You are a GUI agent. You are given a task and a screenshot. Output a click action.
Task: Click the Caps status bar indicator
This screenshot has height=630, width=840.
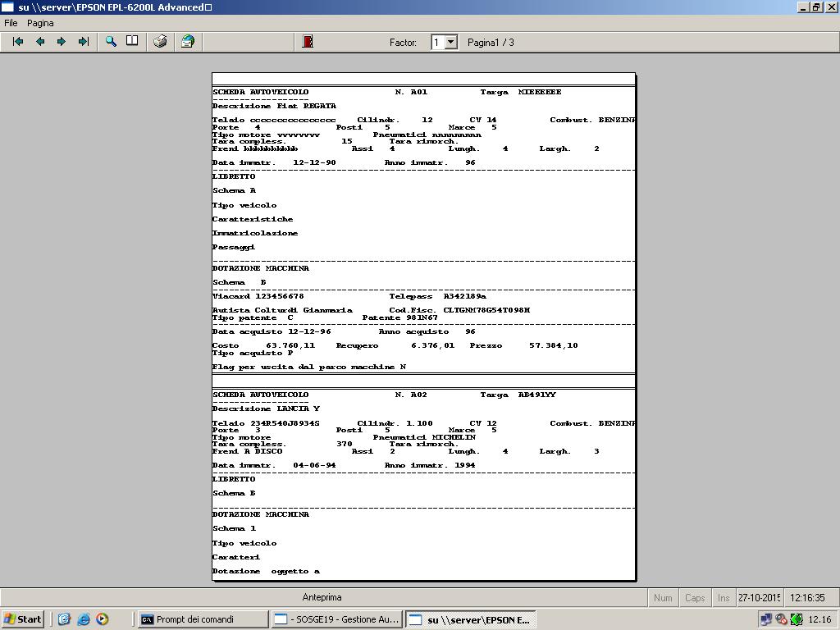coord(695,597)
